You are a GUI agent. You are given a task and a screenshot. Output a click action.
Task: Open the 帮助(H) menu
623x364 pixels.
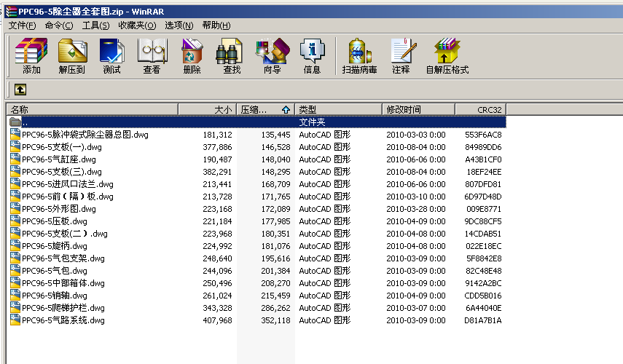pos(216,25)
